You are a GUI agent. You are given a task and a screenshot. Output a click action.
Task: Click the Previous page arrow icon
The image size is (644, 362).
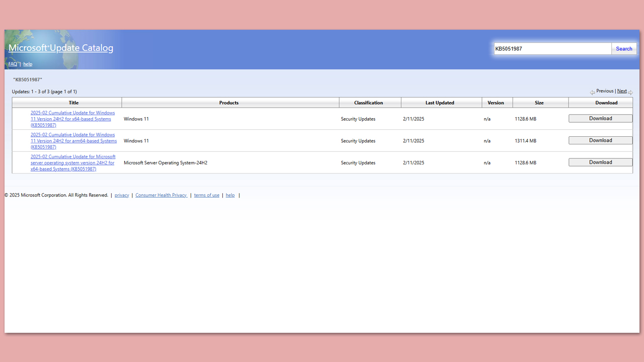click(x=592, y=92)
